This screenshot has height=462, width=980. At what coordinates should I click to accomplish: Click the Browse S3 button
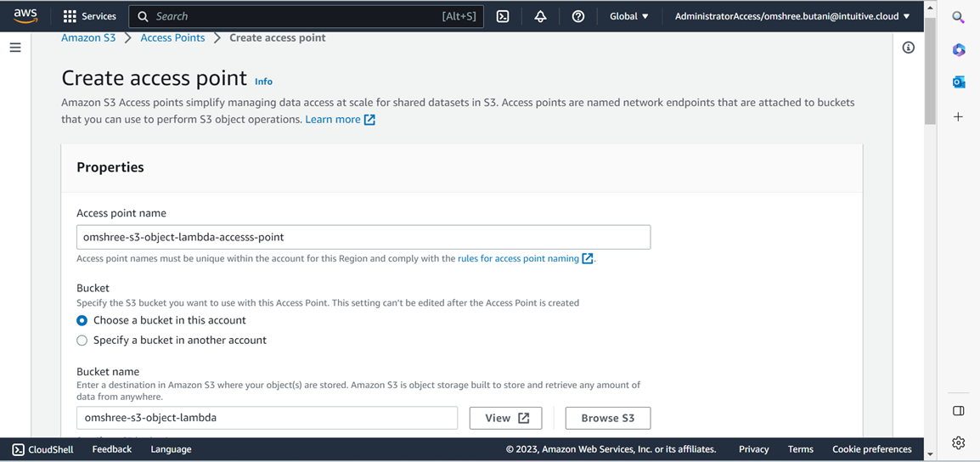(607, 418)
